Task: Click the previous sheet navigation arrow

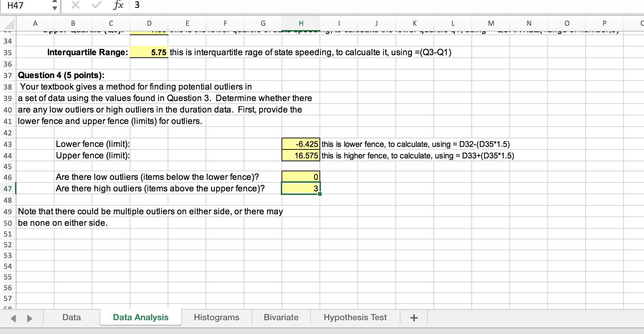Action: point(13,318)
